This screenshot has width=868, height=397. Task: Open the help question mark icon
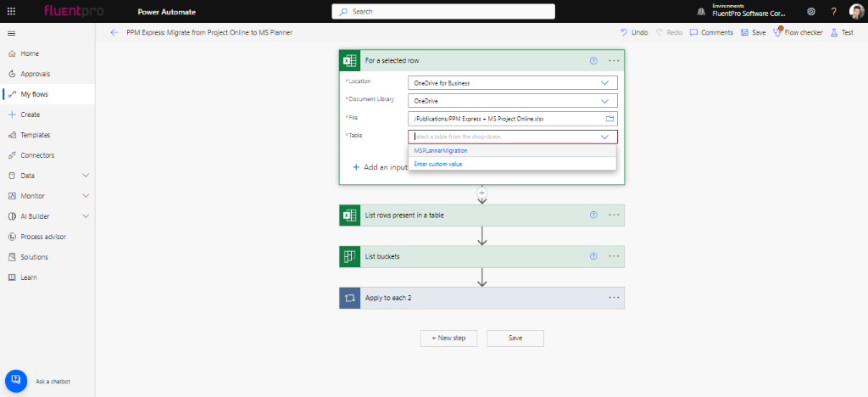(x=834, y=11)
